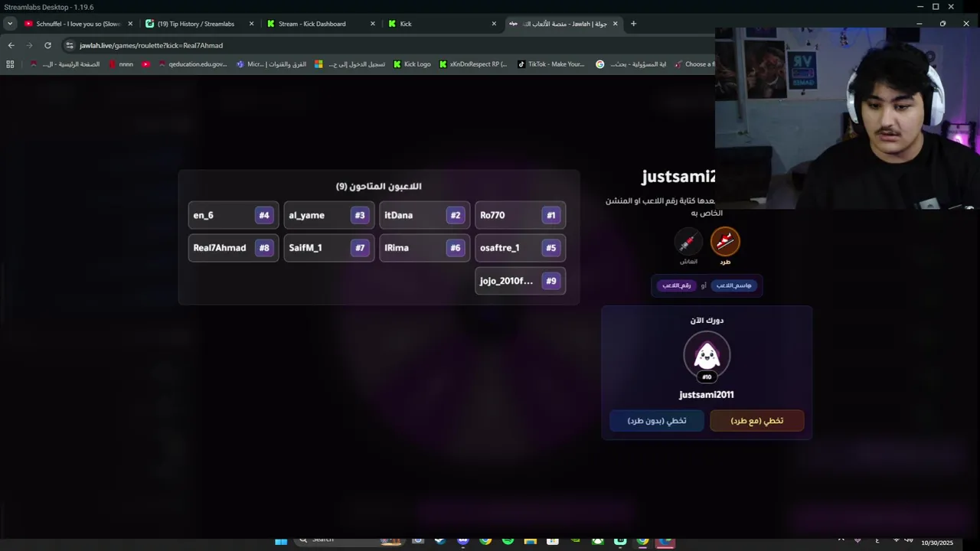Open the تسجيل الدخول bookmark
Image resolution: width=980 pixels, height=551 pixels.
point(350,64)
